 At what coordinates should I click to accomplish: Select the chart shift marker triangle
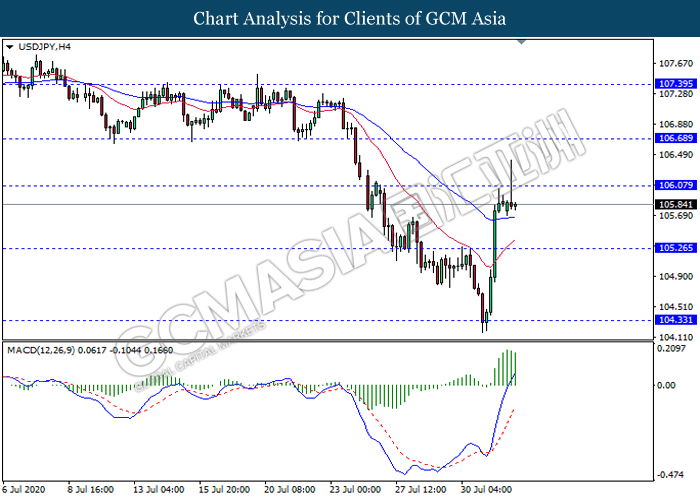click(521, 42)
